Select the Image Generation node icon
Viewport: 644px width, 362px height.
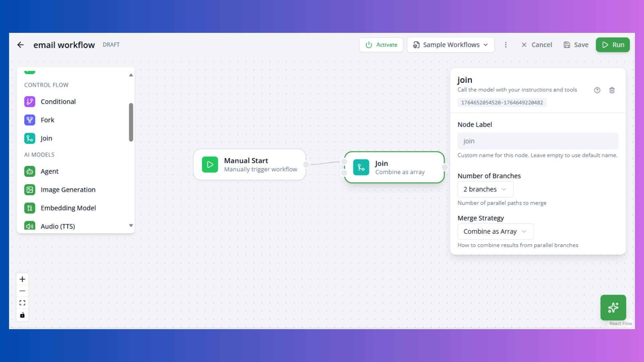(x=30, y=189)
